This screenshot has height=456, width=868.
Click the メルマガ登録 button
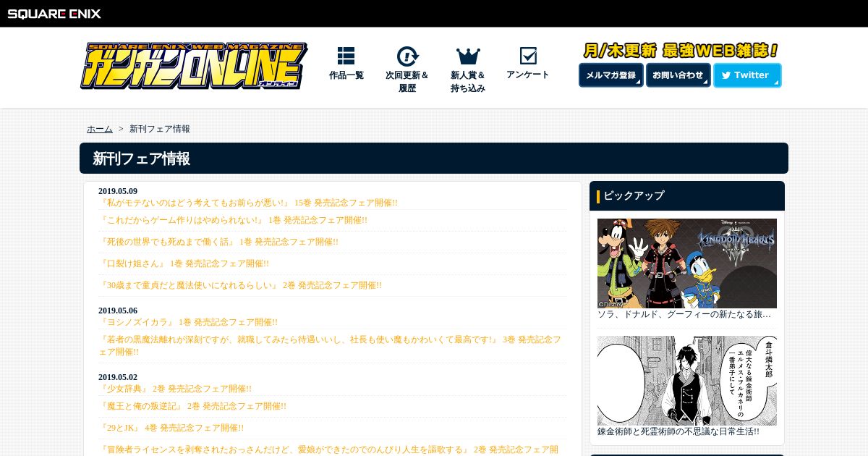[611, 75]
